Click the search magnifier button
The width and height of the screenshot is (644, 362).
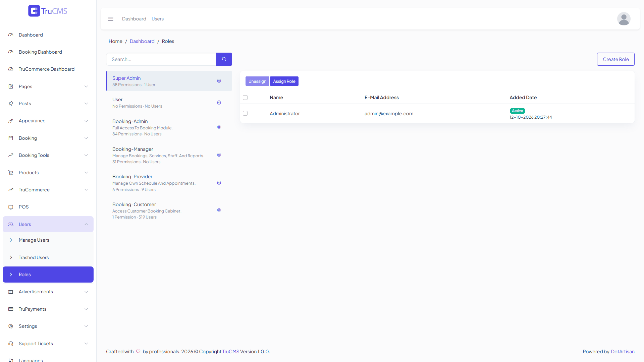click(224, 59)
